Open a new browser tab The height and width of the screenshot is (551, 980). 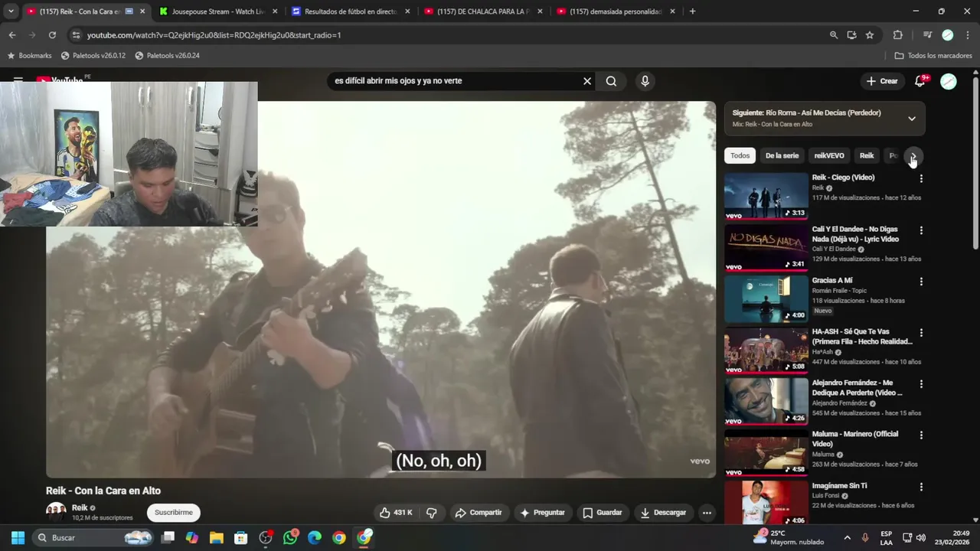692,11
